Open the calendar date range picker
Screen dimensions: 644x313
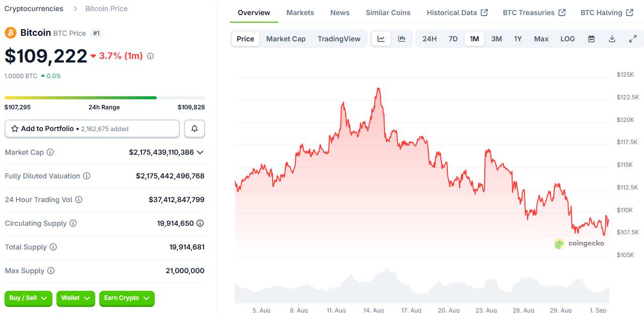592,39
